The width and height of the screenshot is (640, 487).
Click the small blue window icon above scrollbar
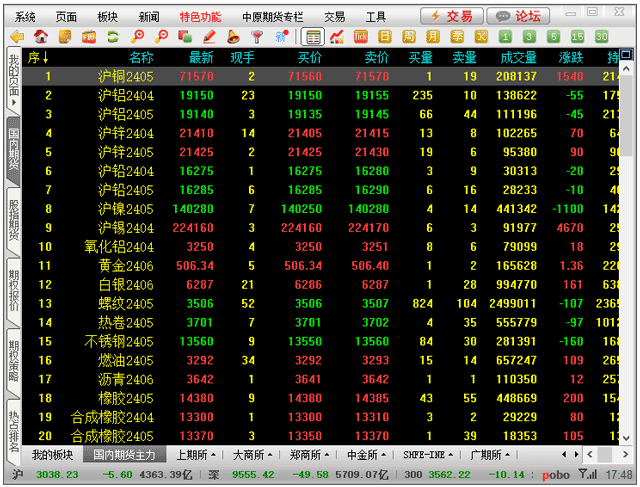point(626,54)
